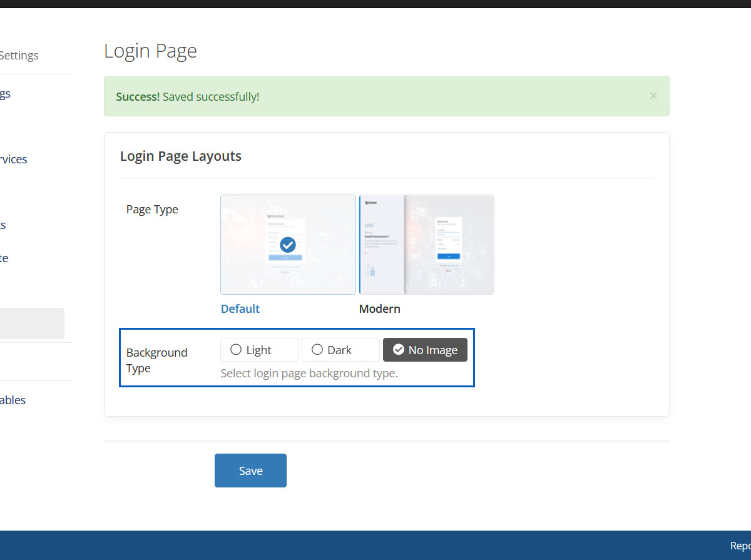Click the Settings header in the sidebar
This screenshot has width=751, height=560.
[x=19, y=55]
